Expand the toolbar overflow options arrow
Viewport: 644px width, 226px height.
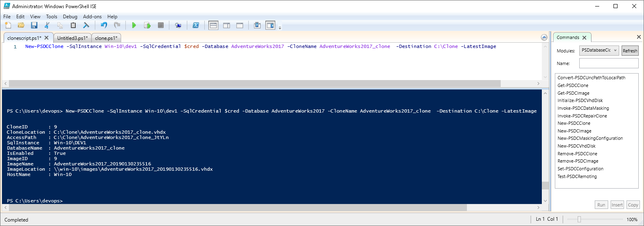tap(280, 28)
